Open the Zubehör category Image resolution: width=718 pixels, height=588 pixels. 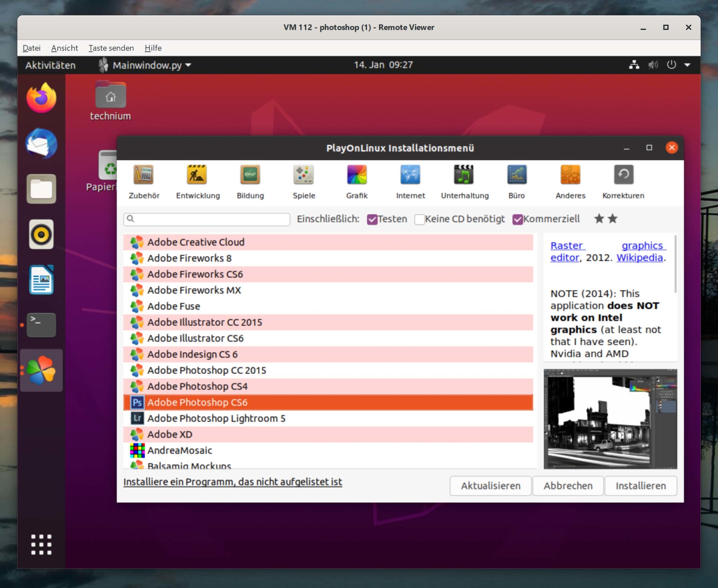tap(144, 181)
